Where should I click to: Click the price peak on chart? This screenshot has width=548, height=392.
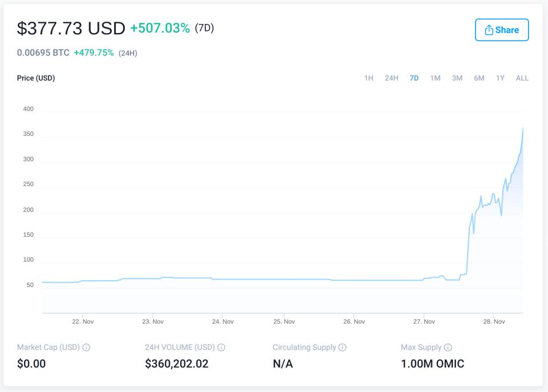point(523,128)
